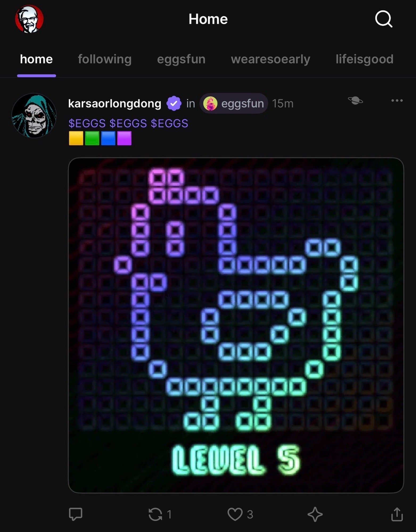This screenshot has height=532, width=416.
Task: Open the skull hooded avatar
Action: coord(34,115)
